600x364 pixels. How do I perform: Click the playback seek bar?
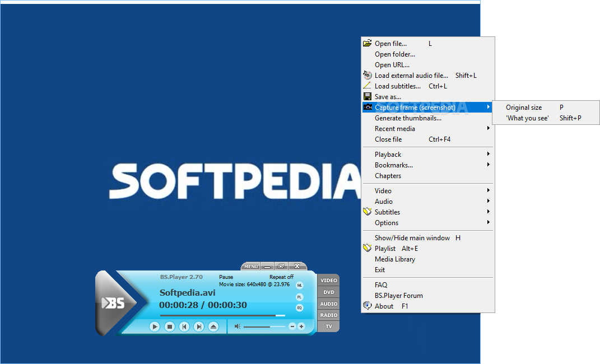point(222,315)
